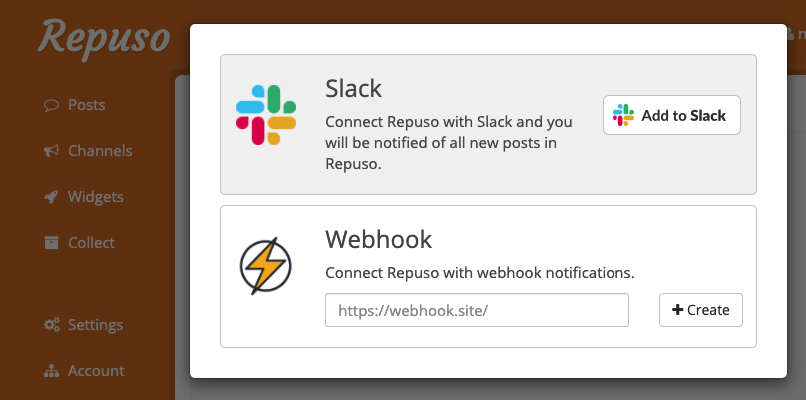Click the Account sitemap icon
This screenshot has width=806, height=400.
(51, 371)
